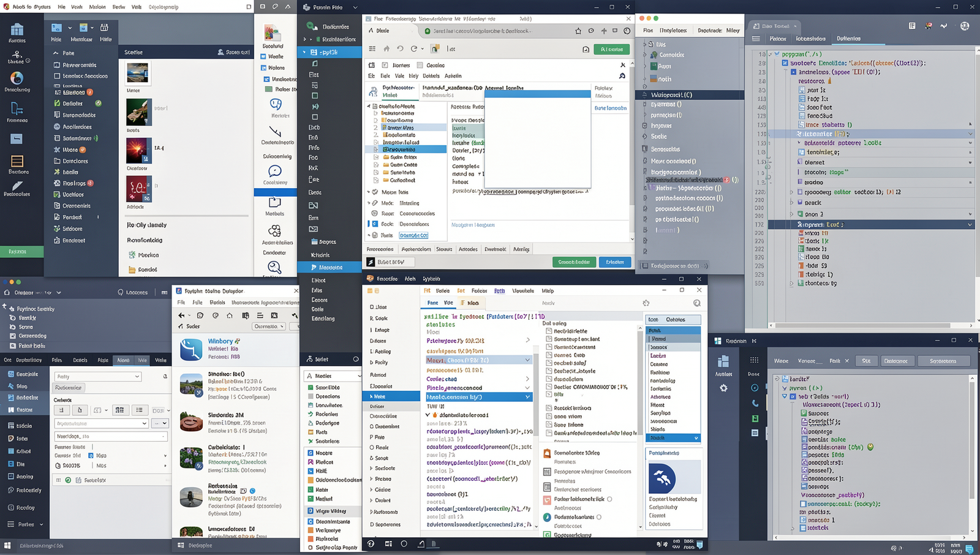
Task: Click the circle icon in the bottom center taskbar
Action: tap(404, 543)
